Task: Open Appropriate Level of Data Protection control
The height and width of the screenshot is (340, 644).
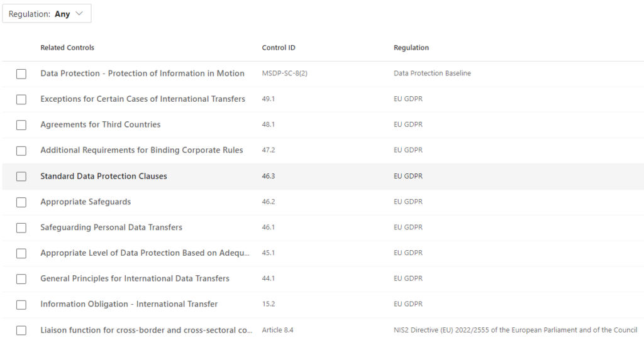Action: (145, 253)
